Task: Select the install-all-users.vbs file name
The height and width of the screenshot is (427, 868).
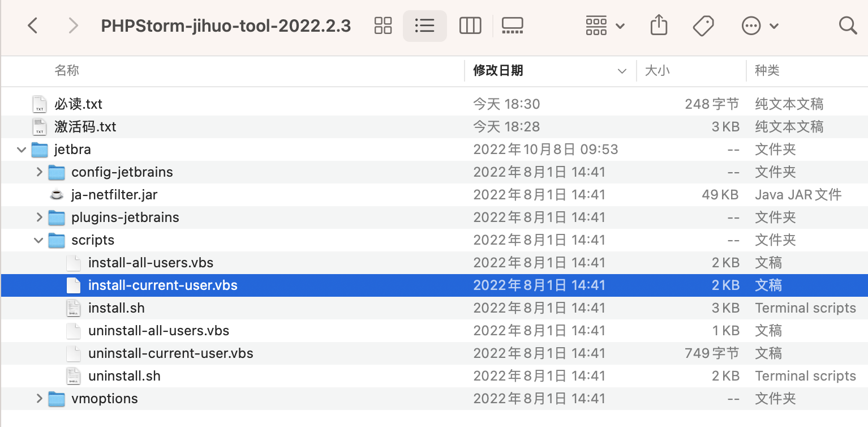Action: click(x=151, y=263)
